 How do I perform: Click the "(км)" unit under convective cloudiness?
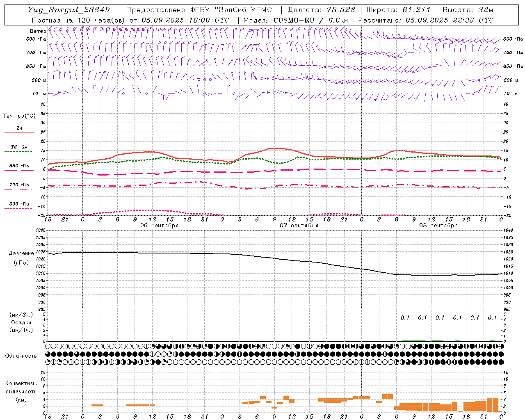tap(21, 399)
